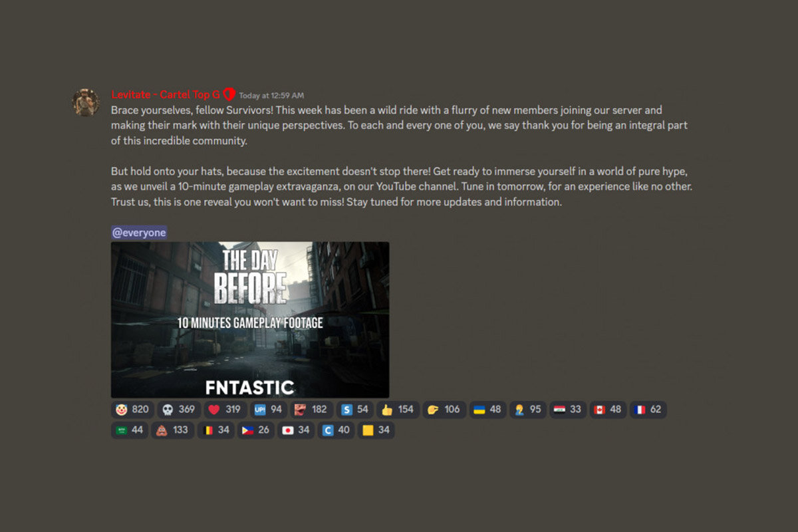Click the @everyone mention tag
The width and height of the screenshot is (798, 532).
click(x=139, y=232)
